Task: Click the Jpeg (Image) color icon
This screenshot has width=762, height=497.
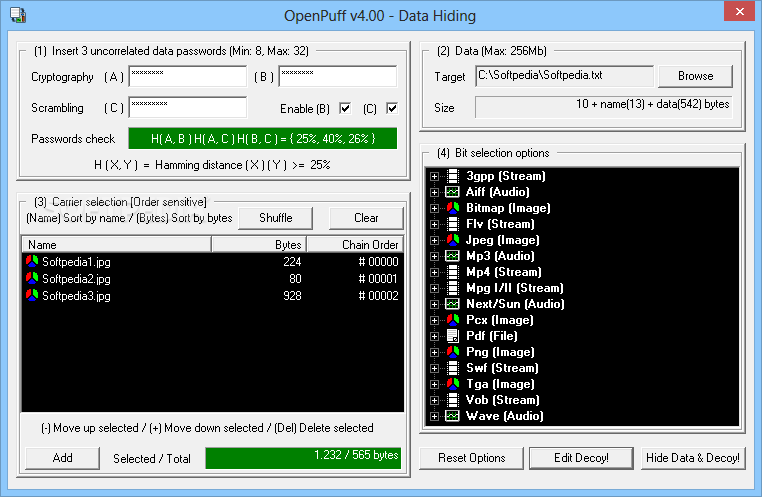Action: (x=452, y=240)
